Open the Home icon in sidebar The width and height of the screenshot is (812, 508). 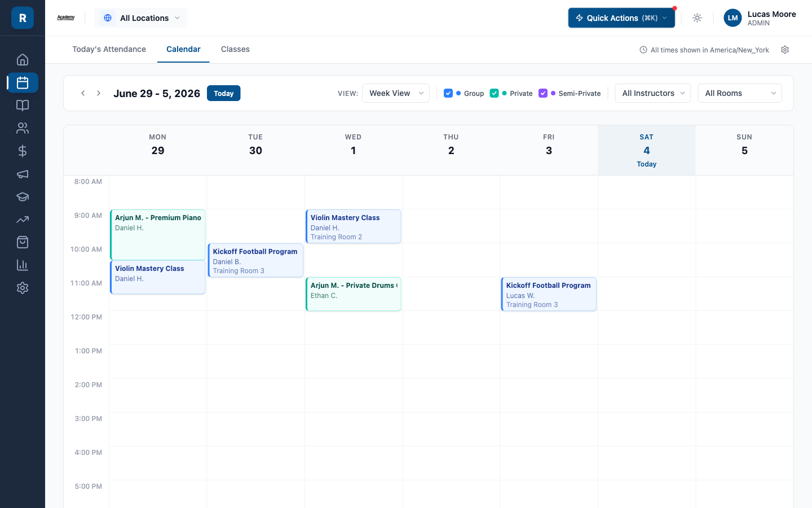(x=23, y=60)
